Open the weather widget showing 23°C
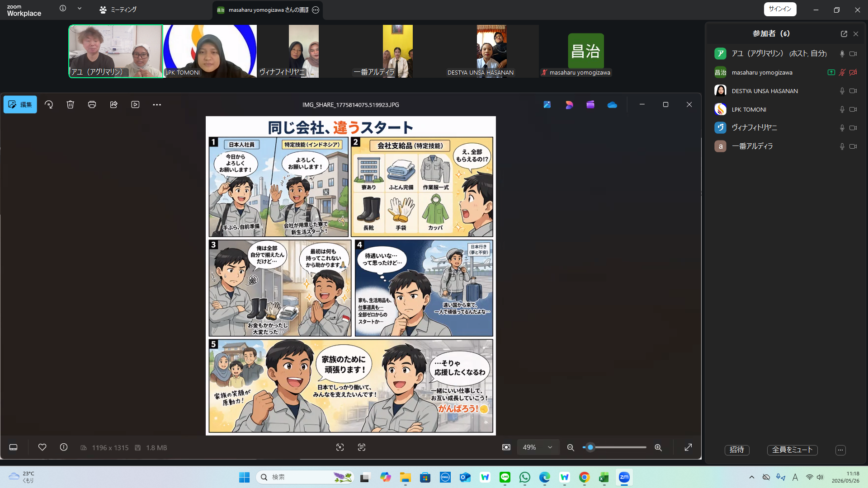 point(22,477)
